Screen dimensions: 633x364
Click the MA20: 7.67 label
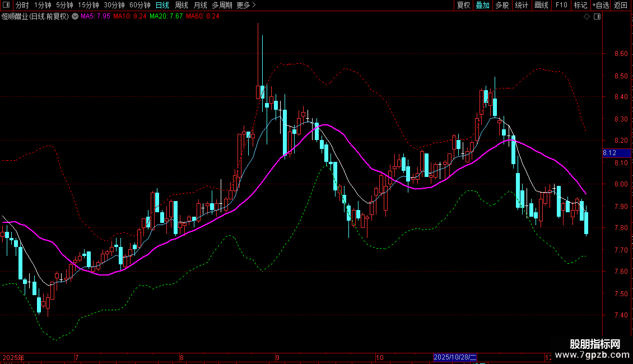[x=166, y=16]
